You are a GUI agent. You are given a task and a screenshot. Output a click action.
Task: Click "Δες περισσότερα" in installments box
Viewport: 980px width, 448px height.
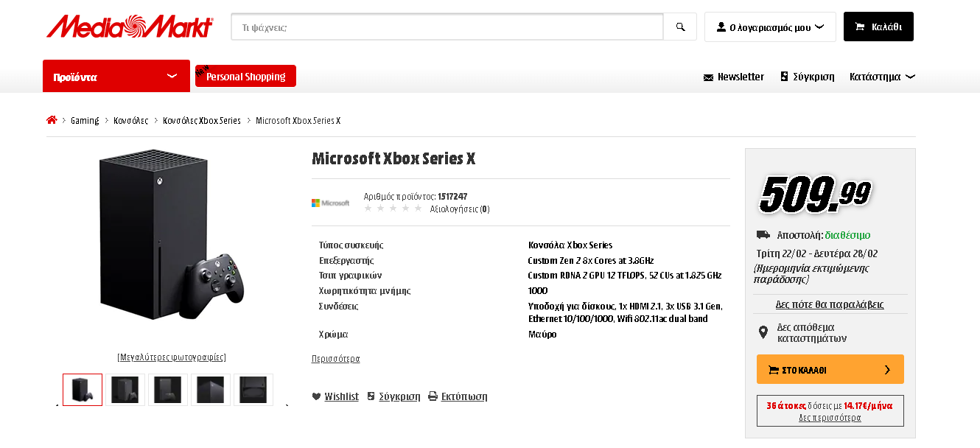(830, 418)
